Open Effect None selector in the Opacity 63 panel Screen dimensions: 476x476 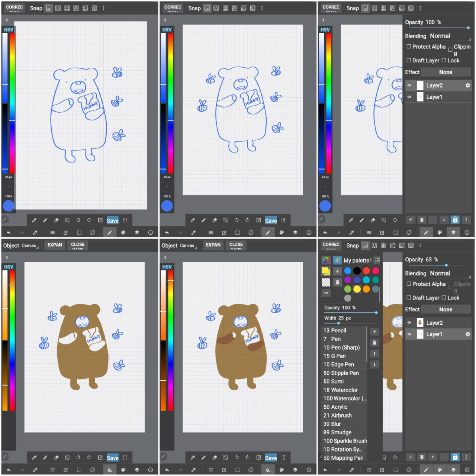(446, 309)
